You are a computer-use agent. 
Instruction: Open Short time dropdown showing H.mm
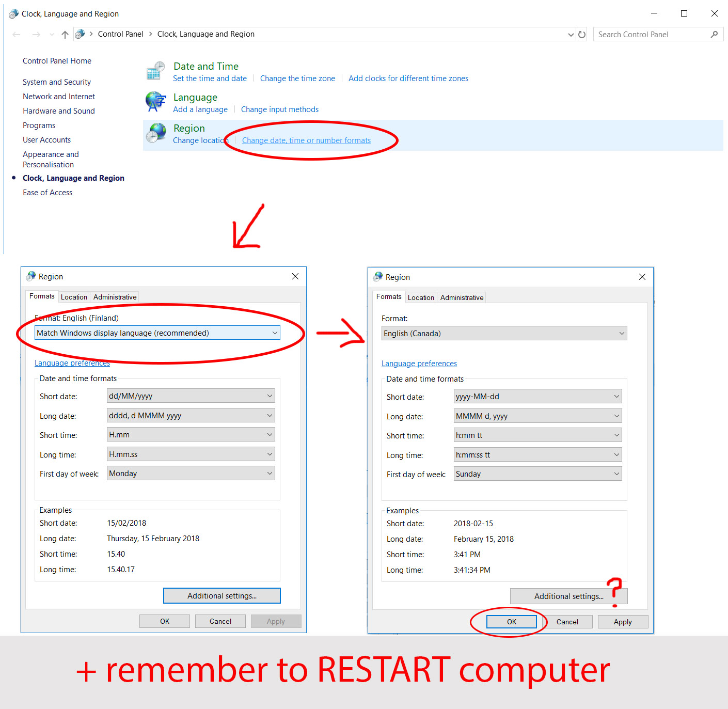(191, 435)
